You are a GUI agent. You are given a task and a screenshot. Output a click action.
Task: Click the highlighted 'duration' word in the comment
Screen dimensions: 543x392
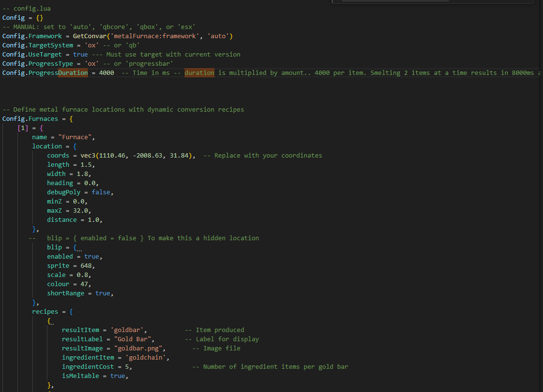199,73
